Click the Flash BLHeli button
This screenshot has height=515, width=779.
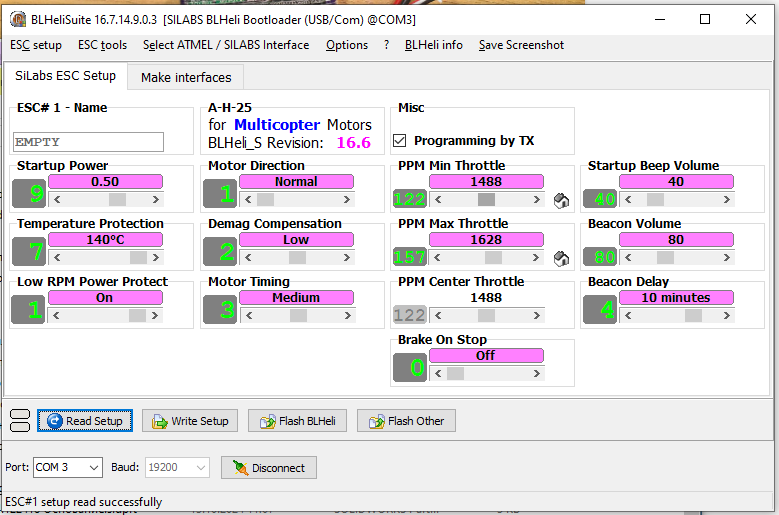click(x=297, y=421)
